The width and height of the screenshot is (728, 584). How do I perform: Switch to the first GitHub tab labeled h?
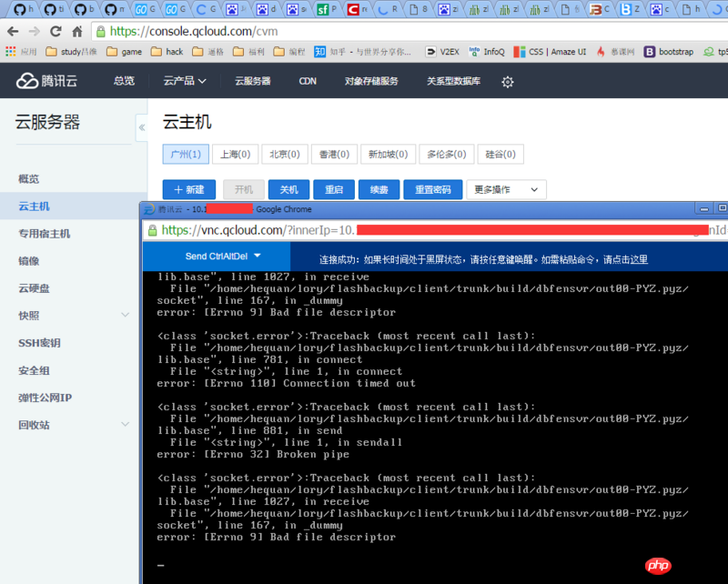(22, 9)
